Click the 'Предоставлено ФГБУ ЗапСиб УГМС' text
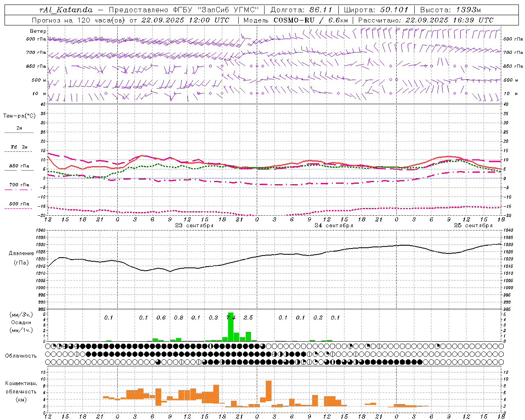This screenshot has height=420, width=525. tap(184, 10)
